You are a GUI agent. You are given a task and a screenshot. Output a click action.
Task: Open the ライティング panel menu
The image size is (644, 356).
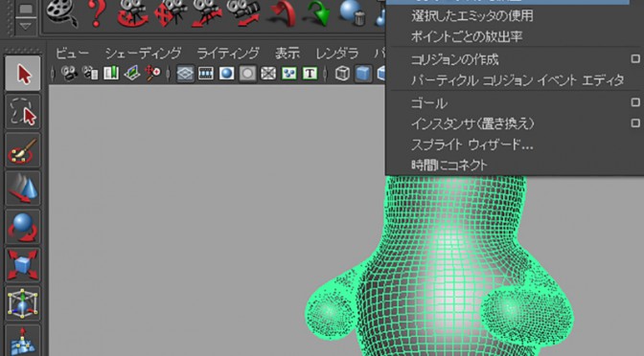(x=228, y=53)
